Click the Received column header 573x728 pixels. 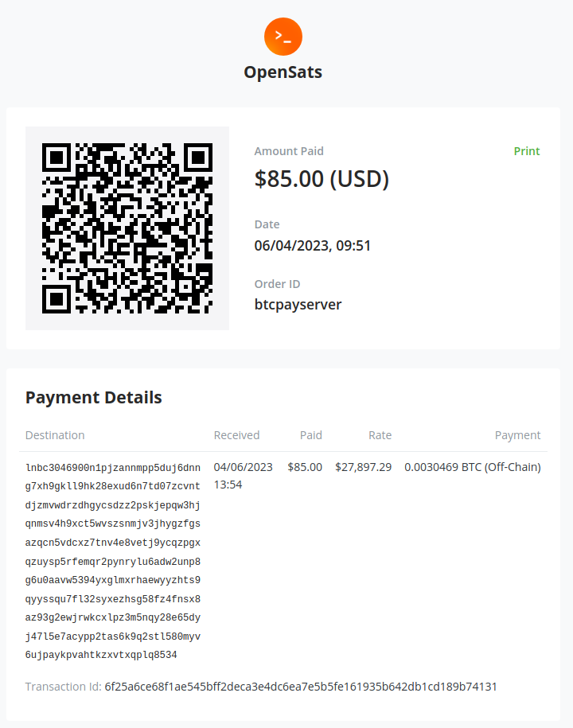click(x=236, y=435)
